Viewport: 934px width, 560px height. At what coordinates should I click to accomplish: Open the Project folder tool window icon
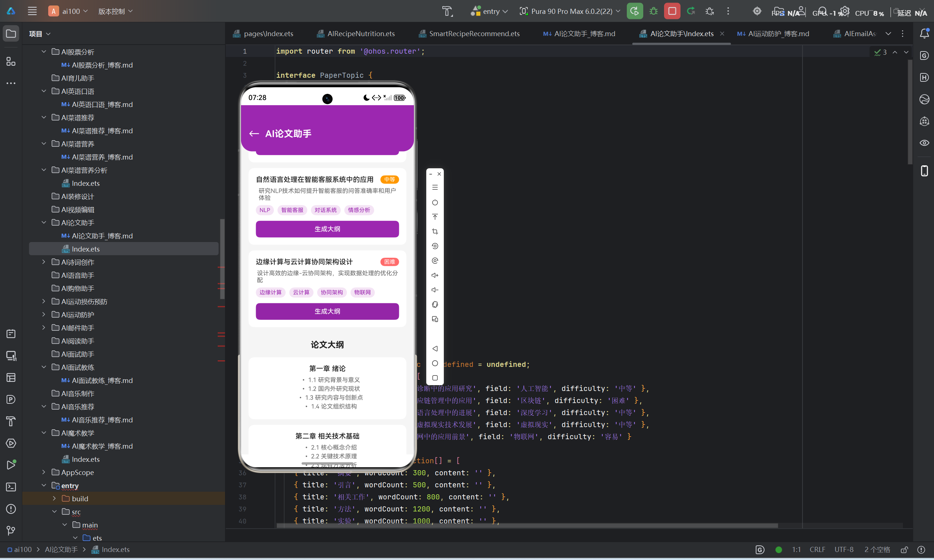[11, 34]
